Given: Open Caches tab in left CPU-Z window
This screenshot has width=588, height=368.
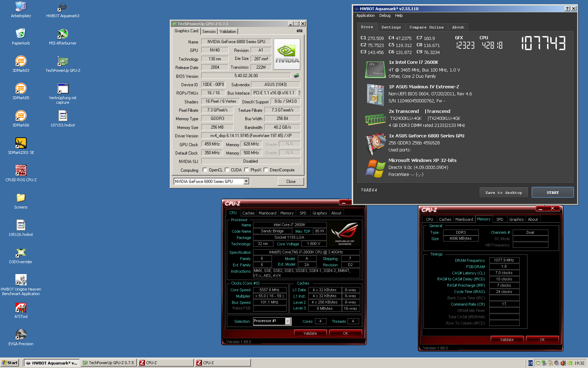Looking at the screenshot, I should click(248, 213).
